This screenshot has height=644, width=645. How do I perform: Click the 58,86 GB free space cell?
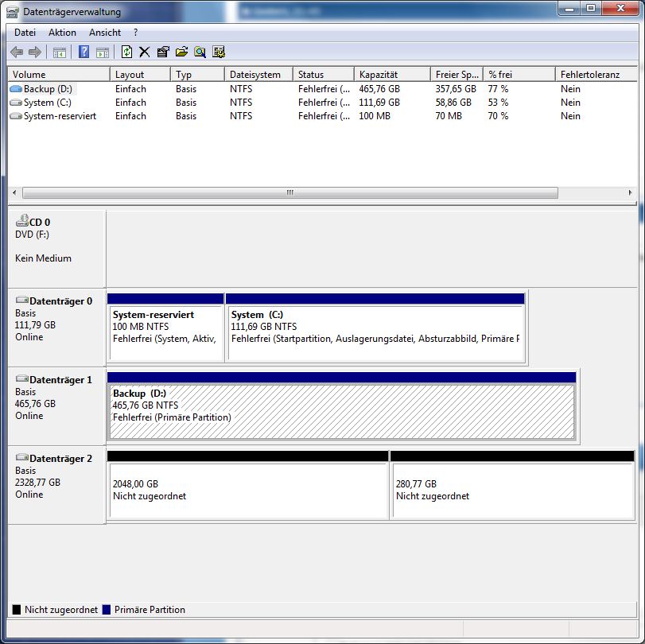coord(453,103)
